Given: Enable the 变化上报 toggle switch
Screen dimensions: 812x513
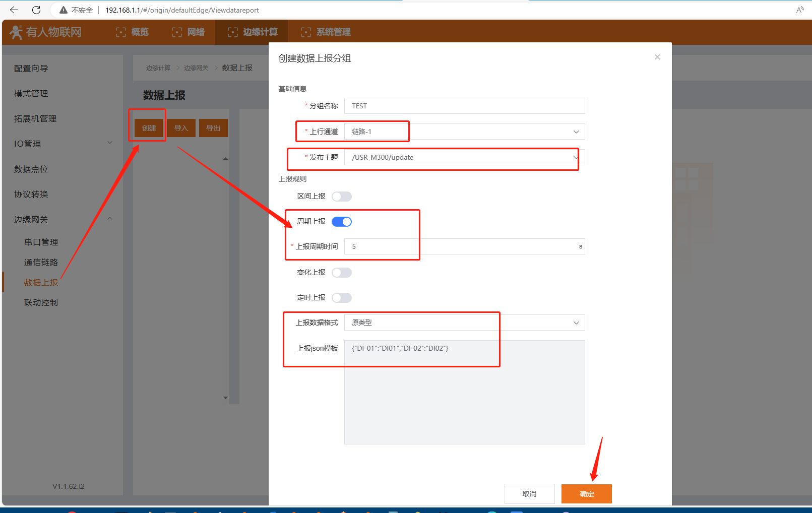Looking at the screenshot, I should 342,273.
